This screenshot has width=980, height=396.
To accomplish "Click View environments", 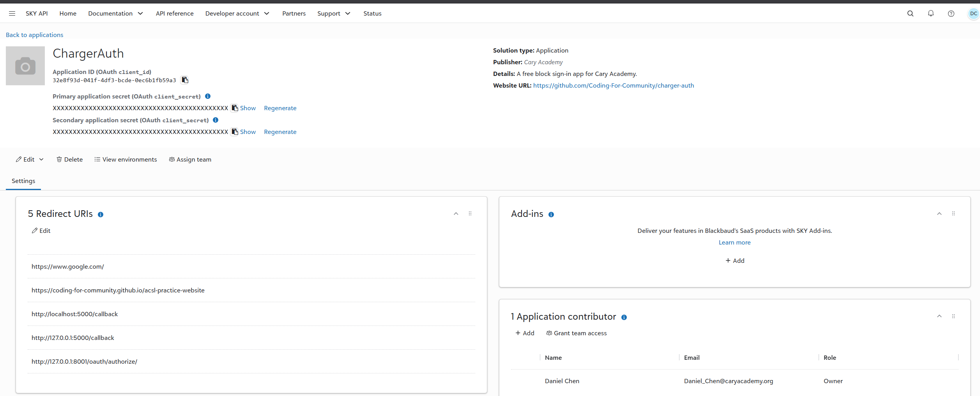I will tap(126, 159).
